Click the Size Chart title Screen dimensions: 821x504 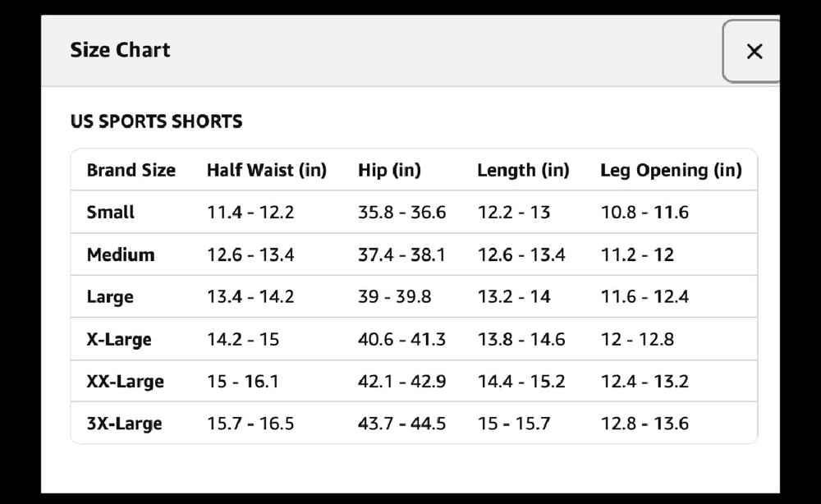click(x=120, y=50)
